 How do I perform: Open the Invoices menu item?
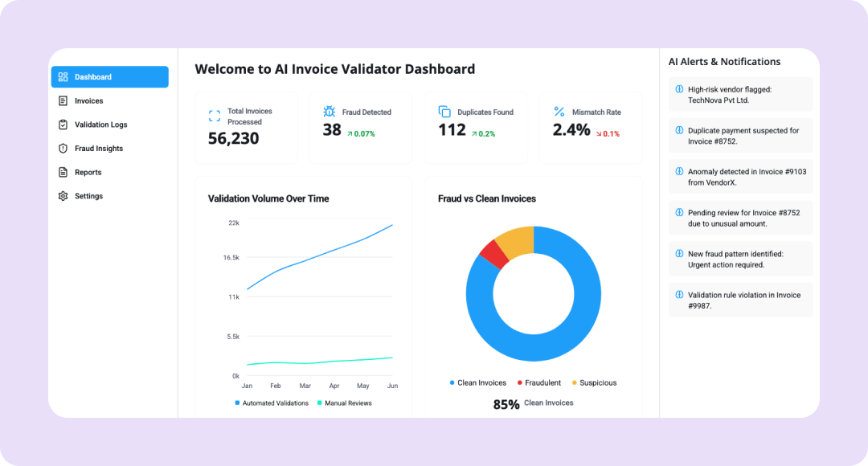coord(88,101)
